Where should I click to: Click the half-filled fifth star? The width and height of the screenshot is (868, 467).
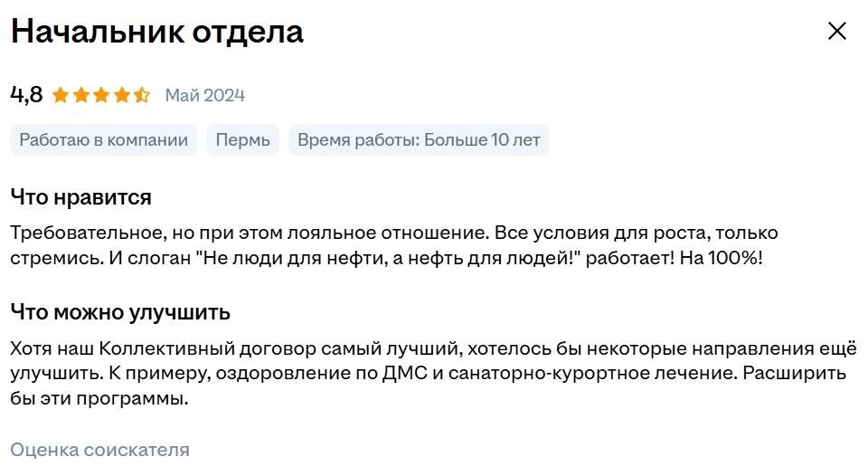pos(142,95)
